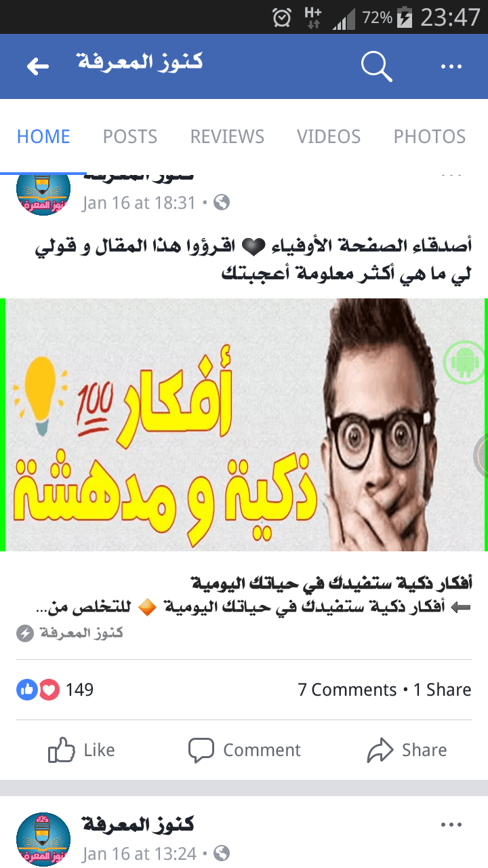Tap the Share arrow icon
488x868 pixels.
click(x=380, y=751)
